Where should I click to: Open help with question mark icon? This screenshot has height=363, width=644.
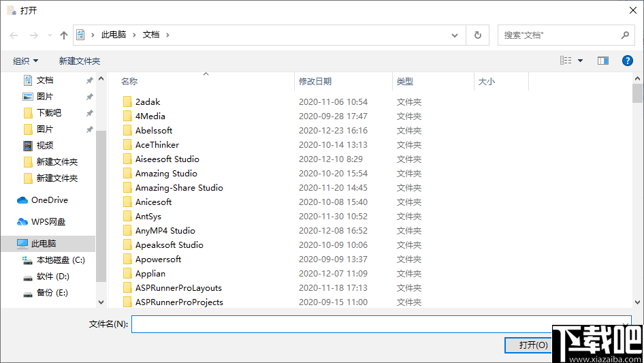[627, 61]
